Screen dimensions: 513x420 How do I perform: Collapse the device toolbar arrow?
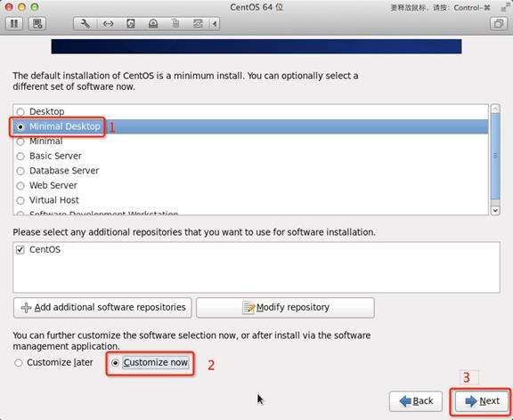[215, 23]
